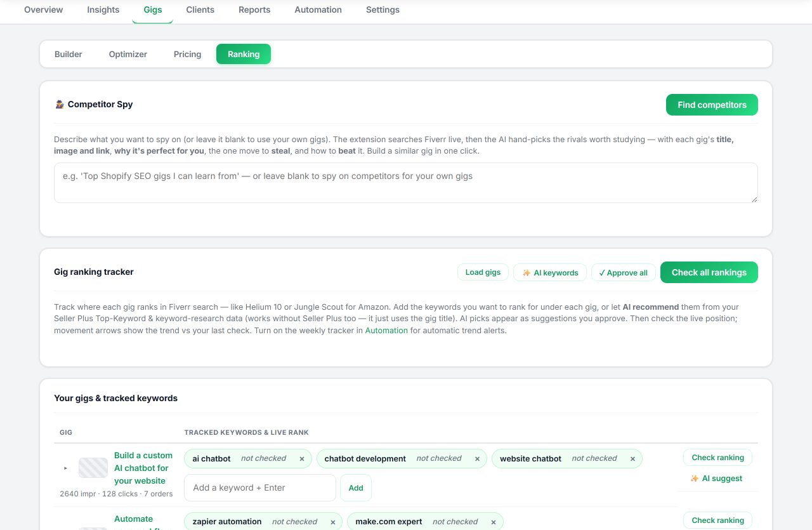Switch to the Builder sub-tab
The width and height of the screenshot is (812, 530).
tap(69, 54)
